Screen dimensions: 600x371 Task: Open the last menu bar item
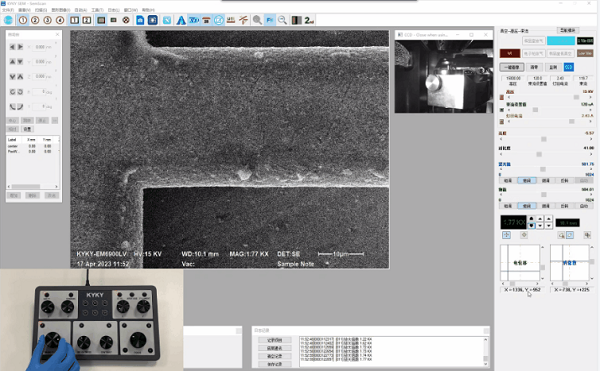148,10
